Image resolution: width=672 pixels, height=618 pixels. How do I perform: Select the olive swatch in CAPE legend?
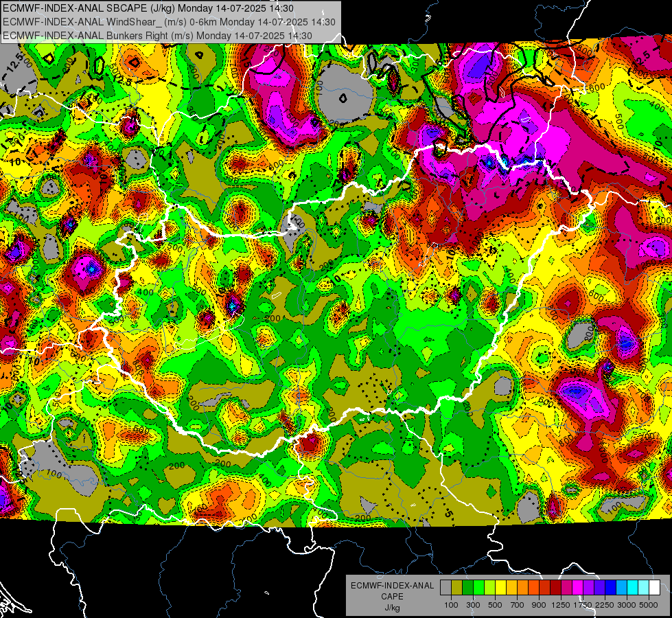point(456,588)
